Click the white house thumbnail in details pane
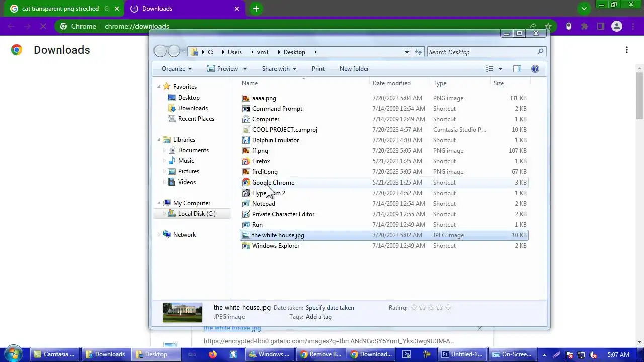This screenshot has height=362, width=644. tap(182, 313)
